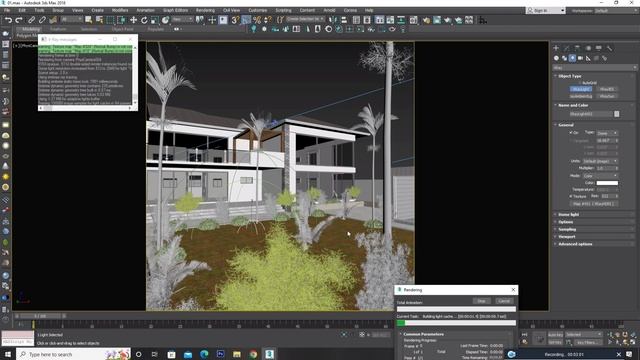640x360 pixels.
Task: Open the Create tab plus icon
Action: [x=556, y=48]
